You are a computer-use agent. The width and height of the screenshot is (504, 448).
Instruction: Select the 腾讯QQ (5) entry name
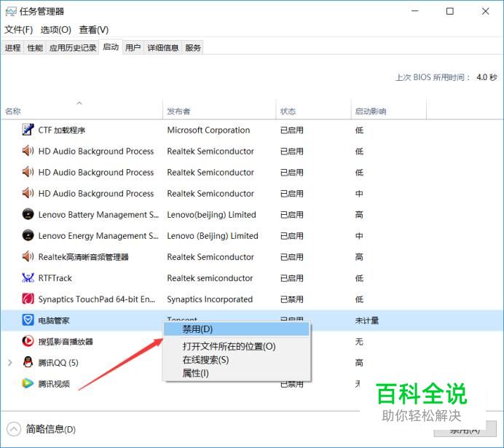[x=58, y=363]
